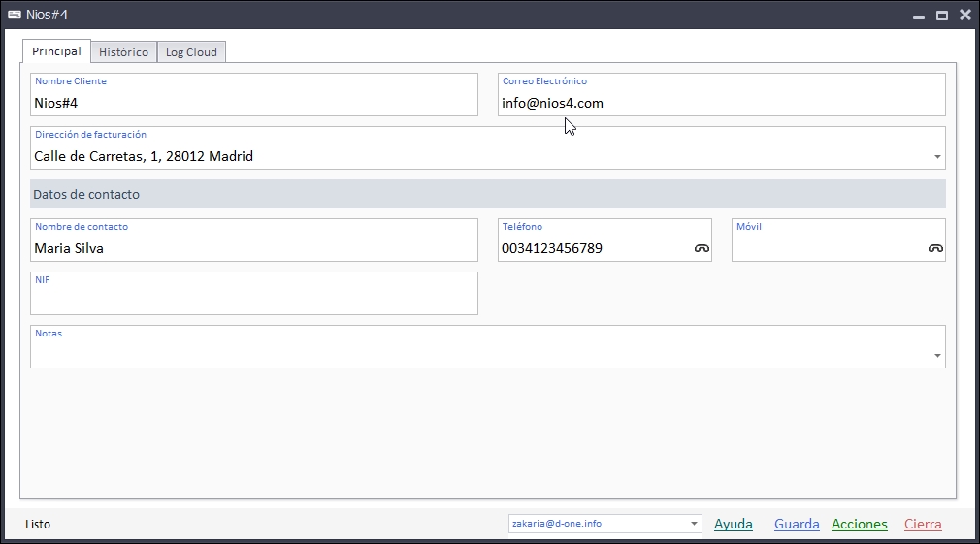Image resolution: width=980 pixels, height=544 pixels.
Task: Click the empty NIF input field
Action: pos(252,300)
